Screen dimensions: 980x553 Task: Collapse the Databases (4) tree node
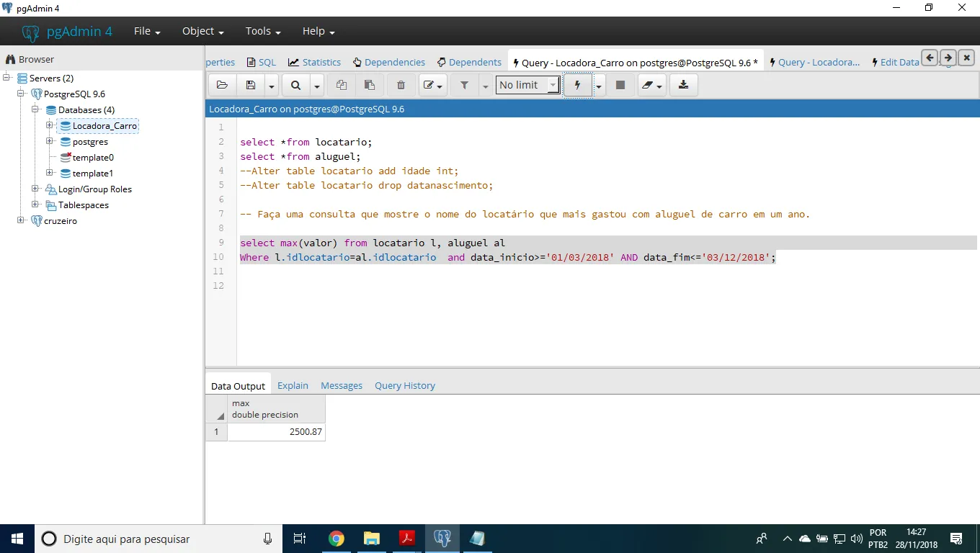pyautogui.click(x=35, y=109)
